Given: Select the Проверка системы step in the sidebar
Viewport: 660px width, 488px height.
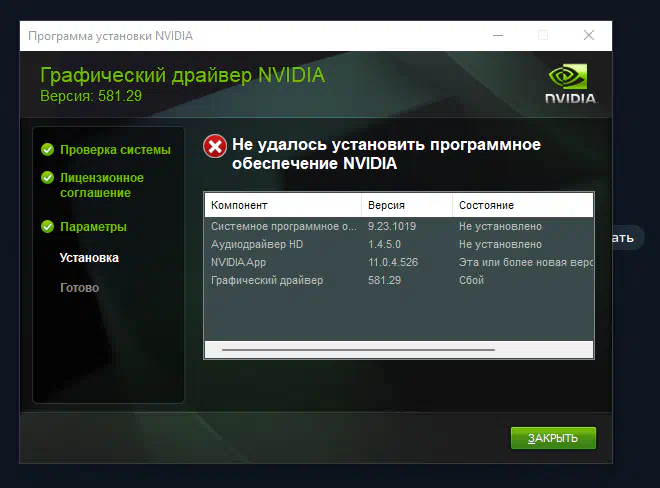Looking at the screenshot, I should pos(115,150).
